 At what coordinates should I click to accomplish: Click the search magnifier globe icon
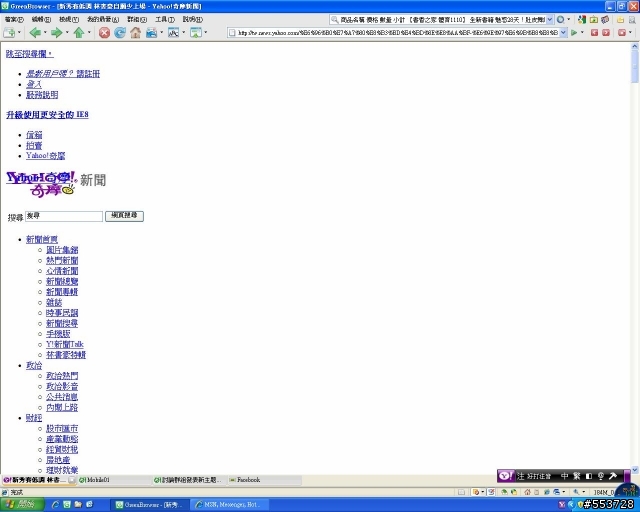coord(561,19)
